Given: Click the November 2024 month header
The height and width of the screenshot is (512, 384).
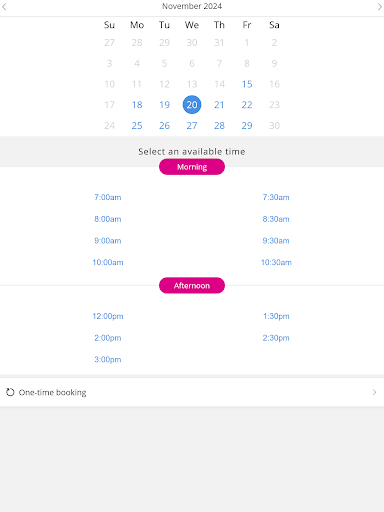Looking at the screenshot, I should [192, 6].
